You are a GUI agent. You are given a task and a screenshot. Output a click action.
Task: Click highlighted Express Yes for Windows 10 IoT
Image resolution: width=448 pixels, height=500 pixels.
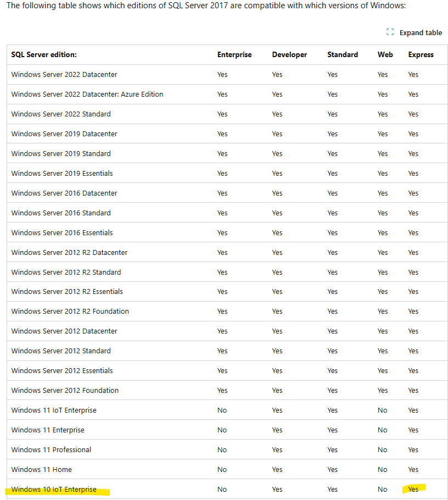413,489
